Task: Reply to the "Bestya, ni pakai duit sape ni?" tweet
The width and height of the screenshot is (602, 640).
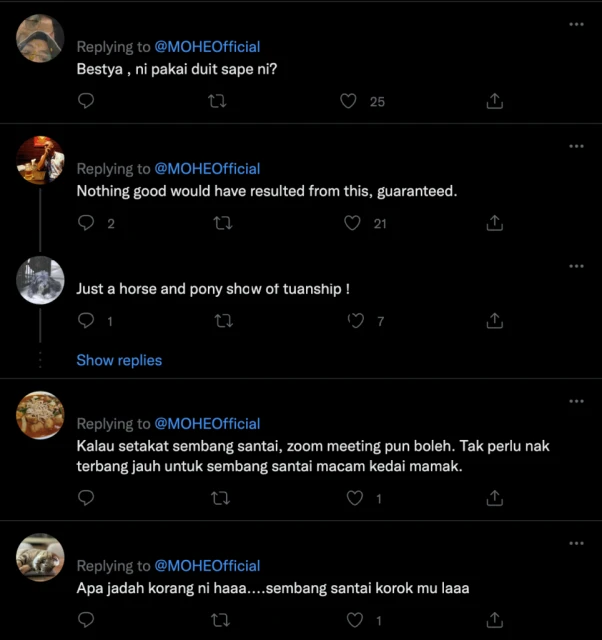Action: coord(86,101)
